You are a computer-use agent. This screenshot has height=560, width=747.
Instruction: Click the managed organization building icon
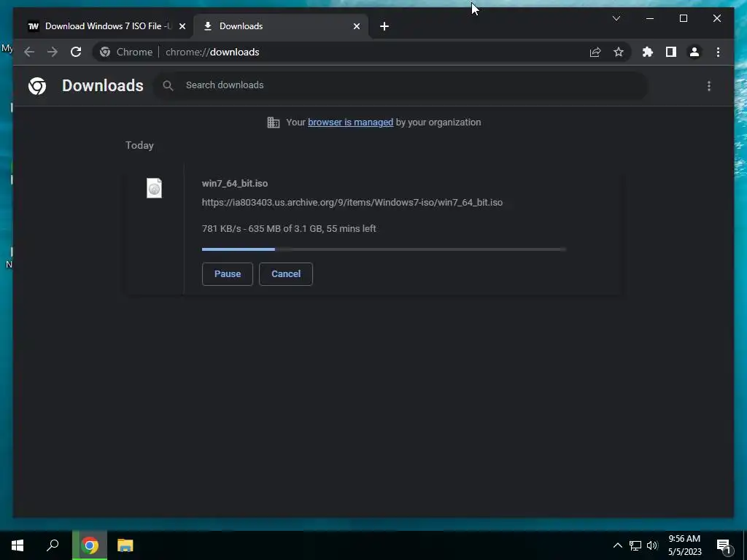click(x=274, y=122)
